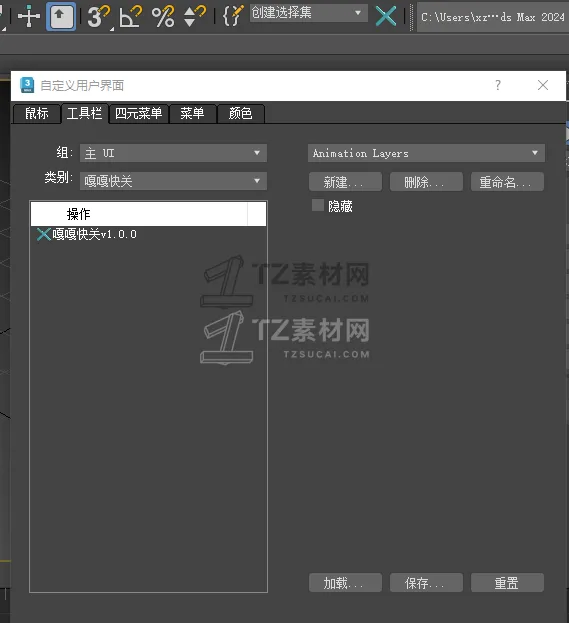
Task: Click the X icon beside 嘎嘎快关v1.0.0
Action: 44,234
